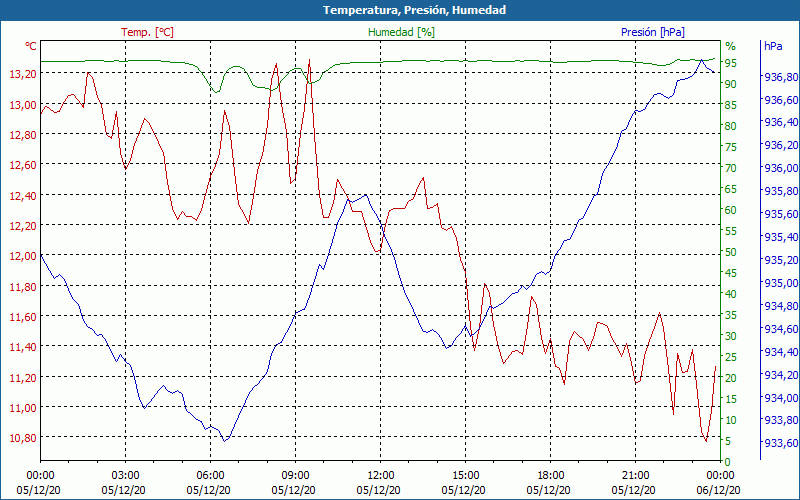Viewport: 800px width, 500px height.
Task: Click pressure axis value '935,20'
Action: click(781, 260)
